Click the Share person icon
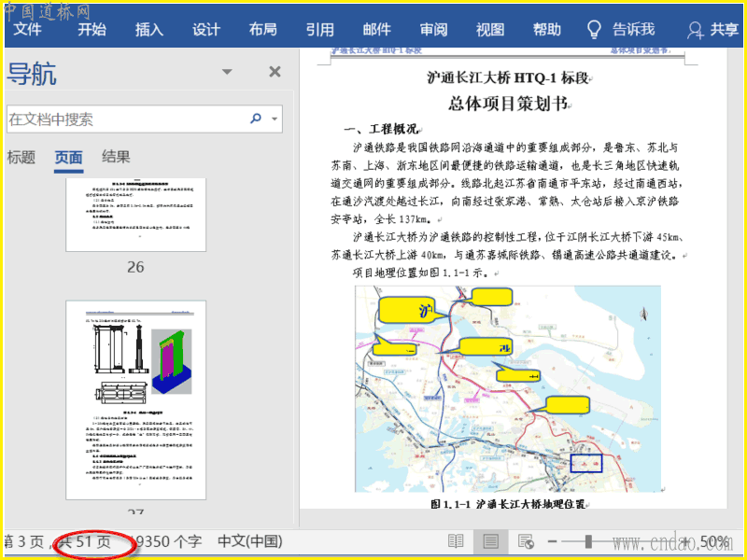 click(x=695, y=30)
